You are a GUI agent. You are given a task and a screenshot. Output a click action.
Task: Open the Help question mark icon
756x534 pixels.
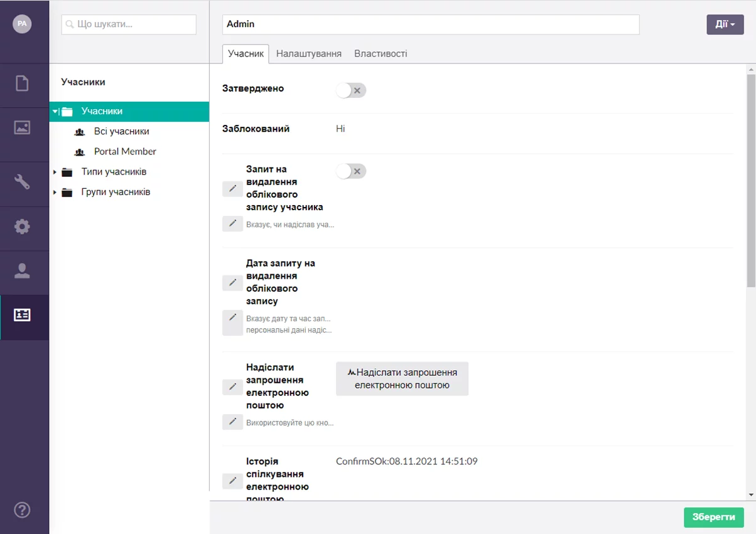[x=22, y=510]
